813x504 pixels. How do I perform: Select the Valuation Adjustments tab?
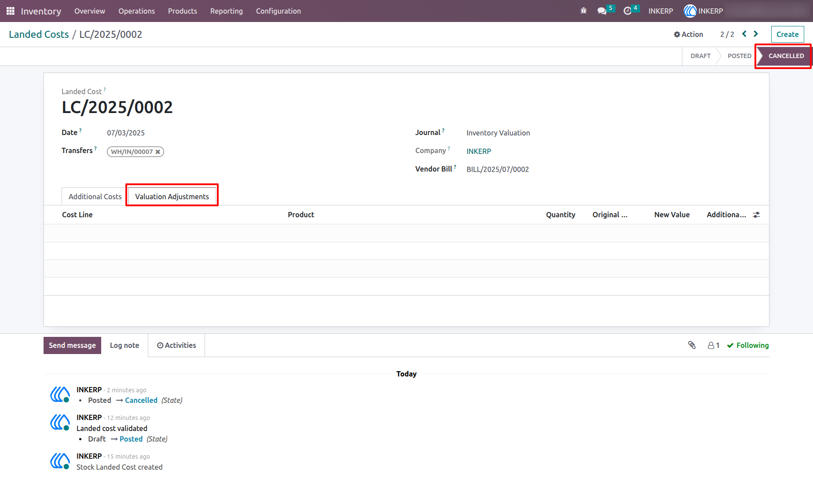coord(172,197)
